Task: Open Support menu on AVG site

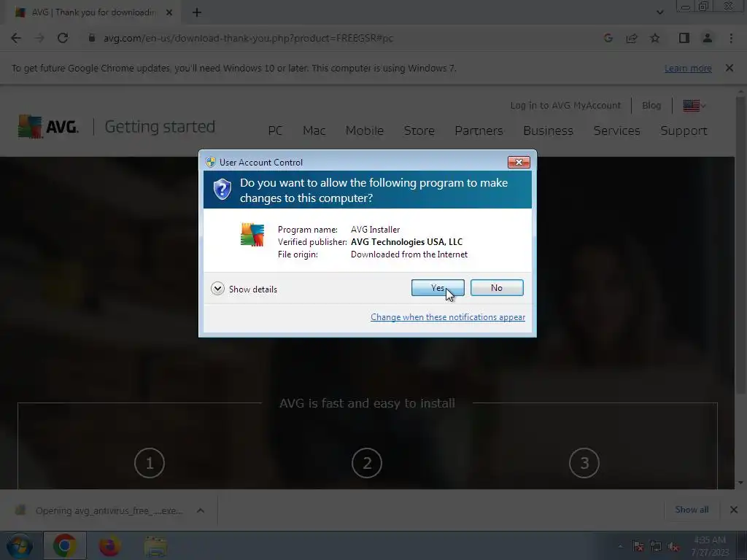Action: tap(684, 131)
